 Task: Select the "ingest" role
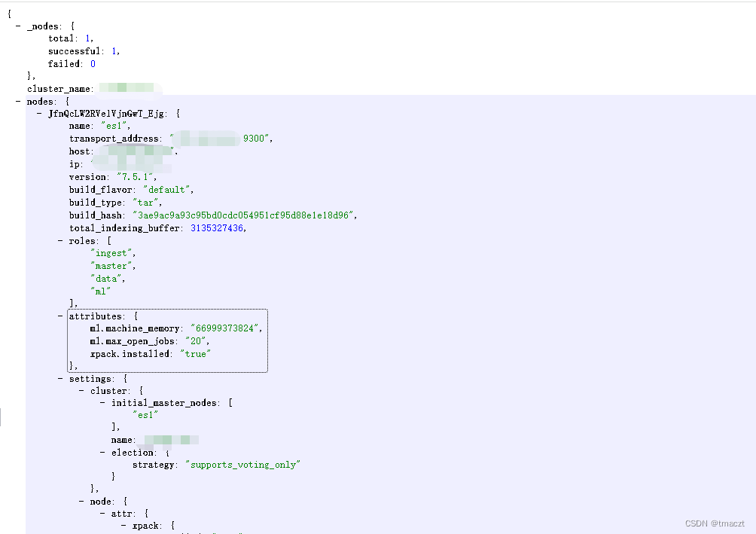[x=111, y=253]
